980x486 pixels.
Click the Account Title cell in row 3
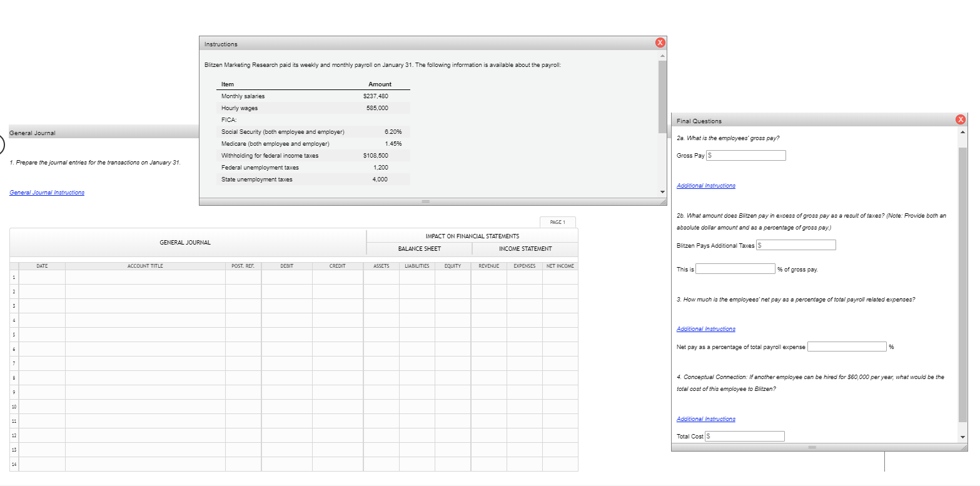coord(145,306)
